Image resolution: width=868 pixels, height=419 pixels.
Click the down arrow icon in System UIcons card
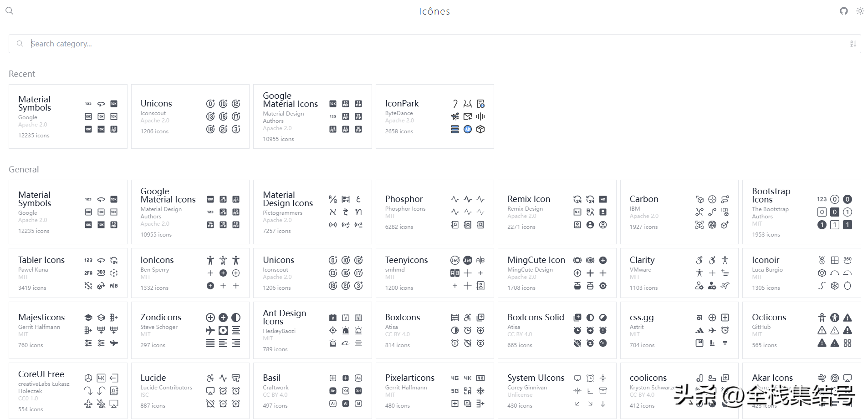tap(603, 404)
